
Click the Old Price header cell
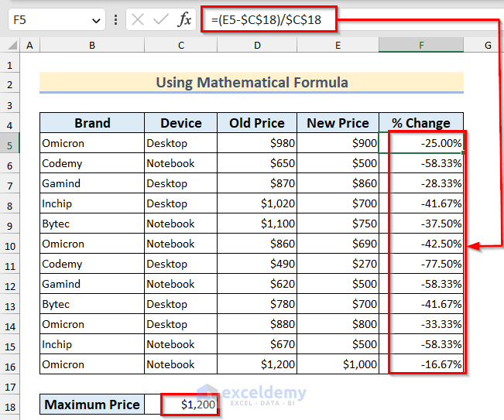[257, 123]
